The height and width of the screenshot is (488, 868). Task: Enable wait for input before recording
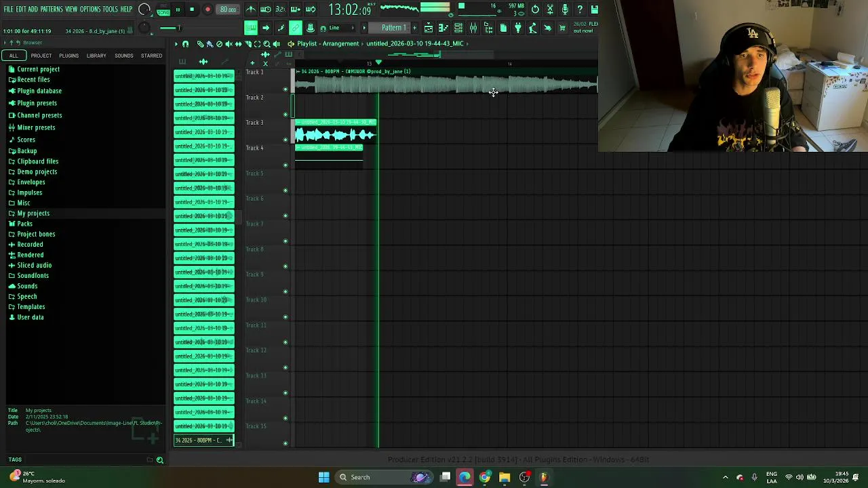point(265,9)
